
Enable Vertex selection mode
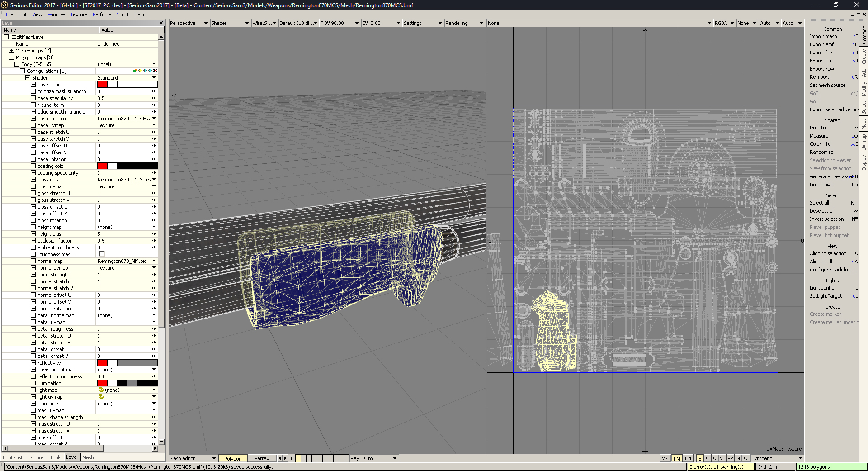pos(261,458)
